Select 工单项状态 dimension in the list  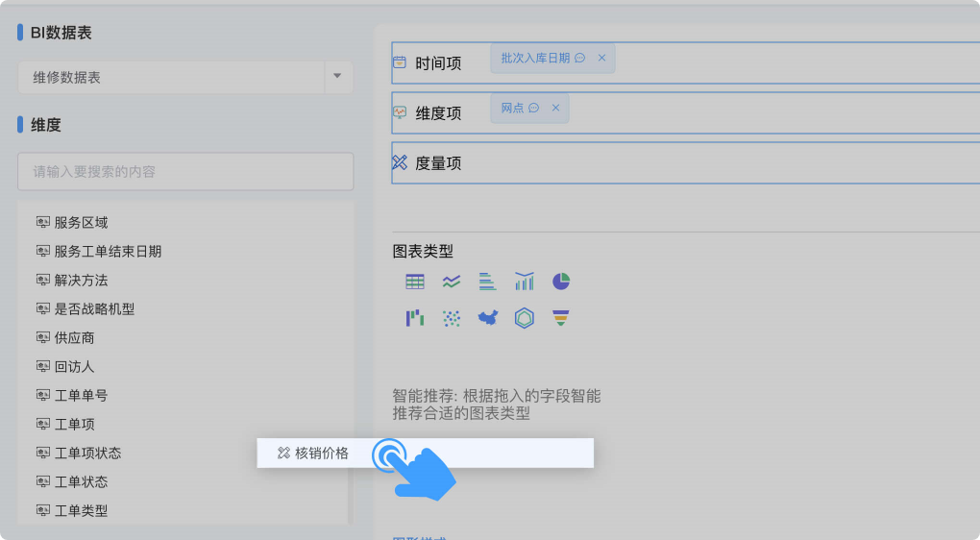click(79, 453)
